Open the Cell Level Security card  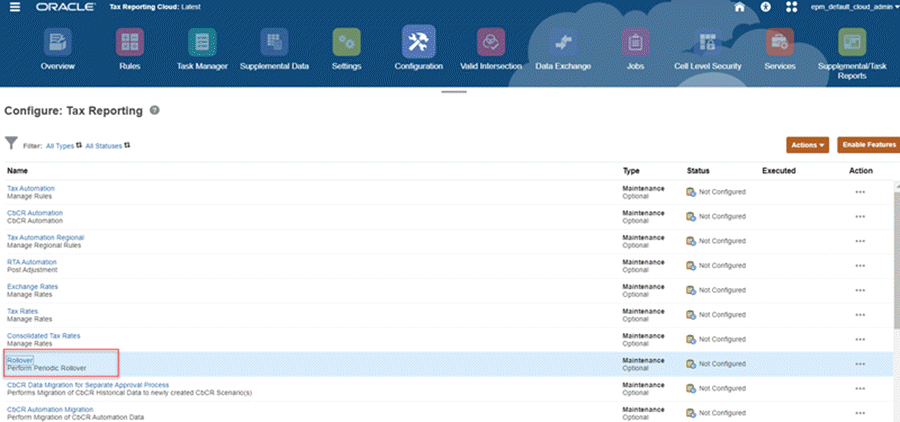(x=708, y=50)
